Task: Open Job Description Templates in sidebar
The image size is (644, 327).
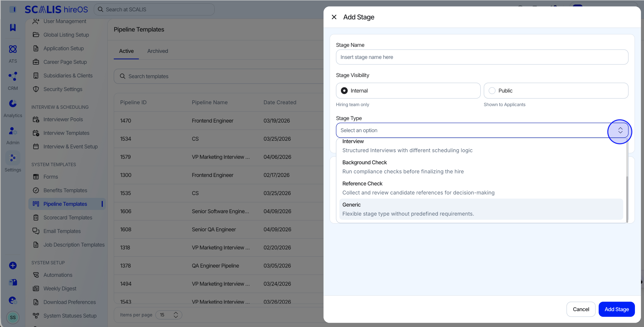Action: (x=67, y=245)
